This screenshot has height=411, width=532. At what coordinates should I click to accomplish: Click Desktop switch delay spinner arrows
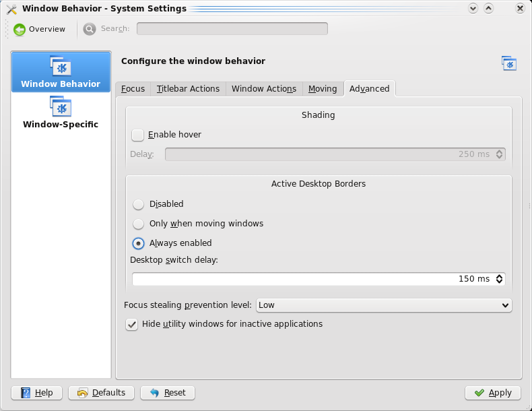(x=499, y=279)
